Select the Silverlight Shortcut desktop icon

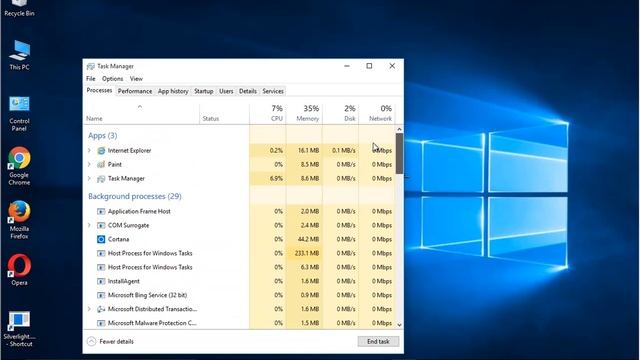coord(19,329)
